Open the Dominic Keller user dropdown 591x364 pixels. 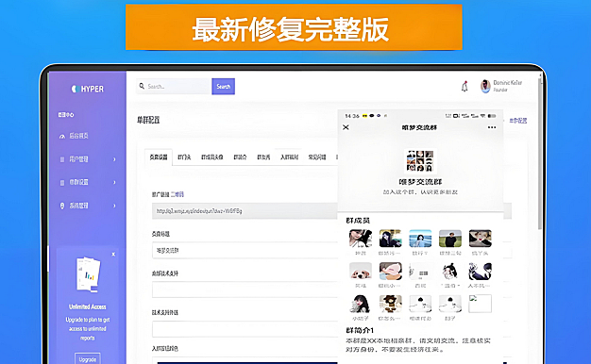click(501, 86)
